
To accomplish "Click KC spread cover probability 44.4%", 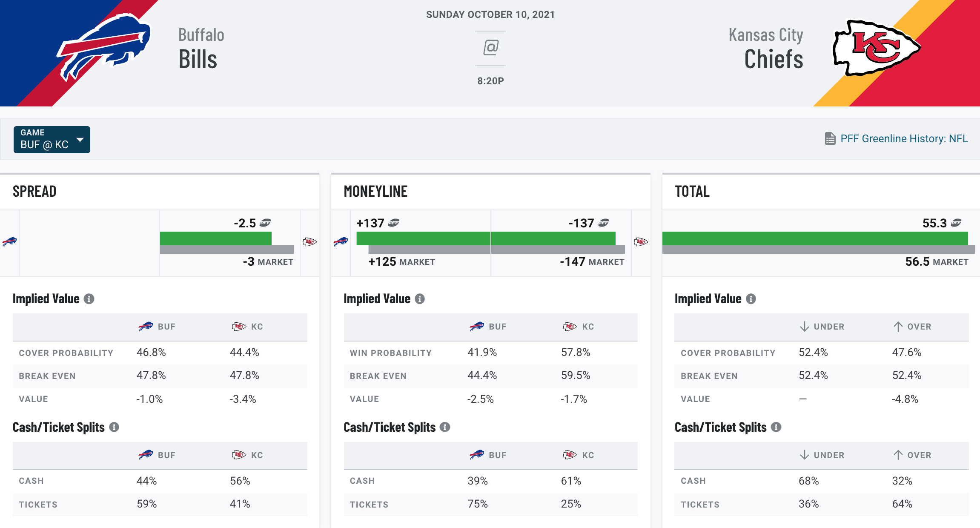I will [244, 352].
